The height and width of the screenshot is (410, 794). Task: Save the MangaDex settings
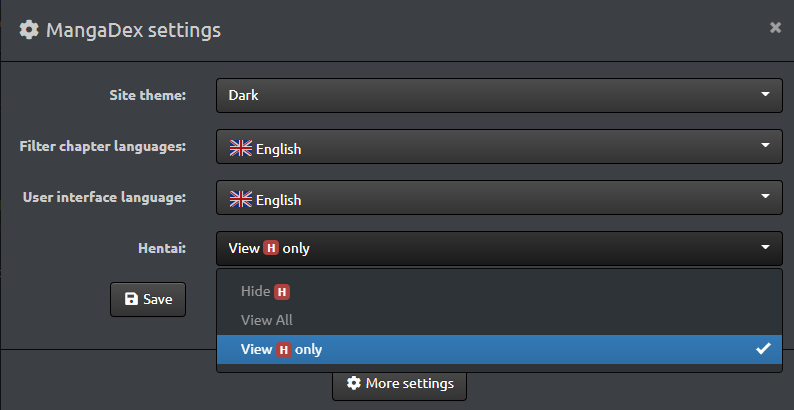(148, 299)
